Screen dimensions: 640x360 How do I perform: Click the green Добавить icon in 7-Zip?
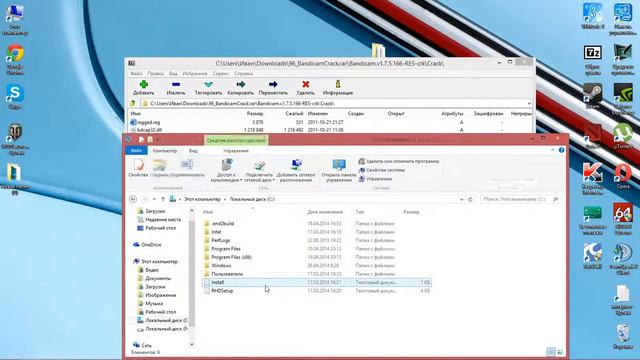[x=144, y=84]
